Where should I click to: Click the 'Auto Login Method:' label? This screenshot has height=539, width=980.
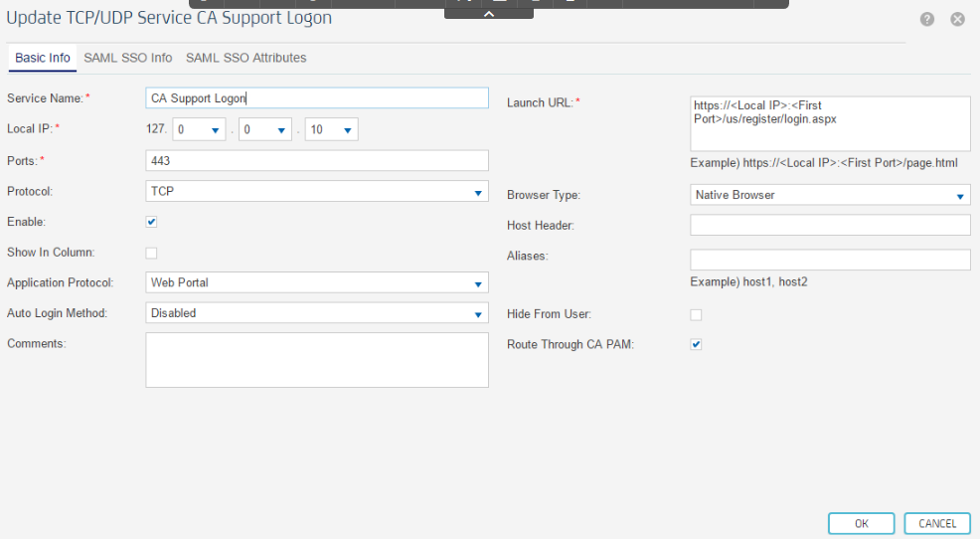(x=57, y=313)
